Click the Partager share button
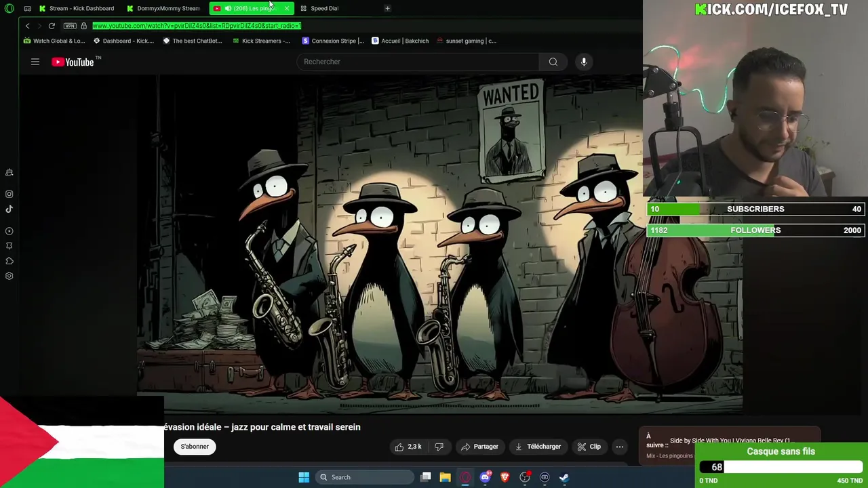The height and width of the screenshot is (488, 868). point(479,447)
